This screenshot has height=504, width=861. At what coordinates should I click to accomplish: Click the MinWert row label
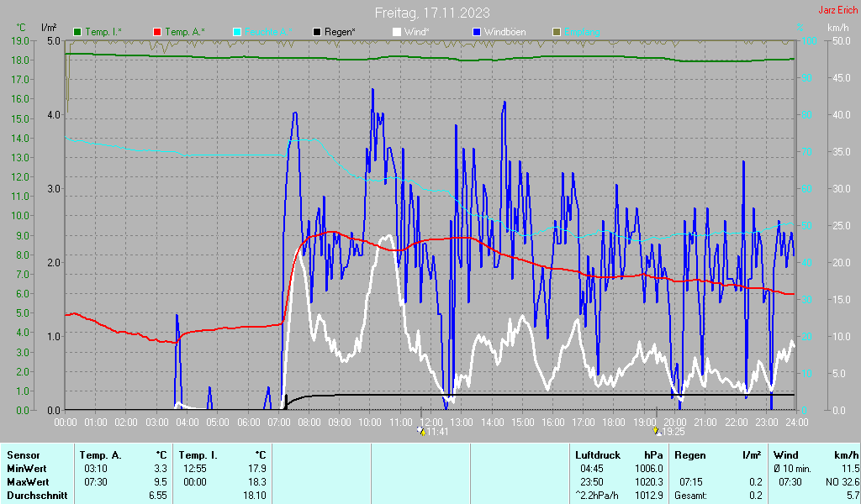26,469
